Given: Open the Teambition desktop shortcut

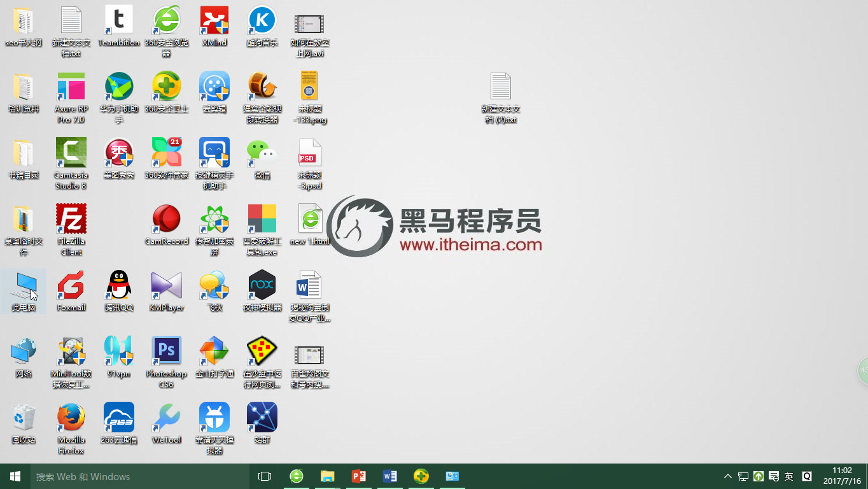Looking at the screenshot, I should coord(119,26).
